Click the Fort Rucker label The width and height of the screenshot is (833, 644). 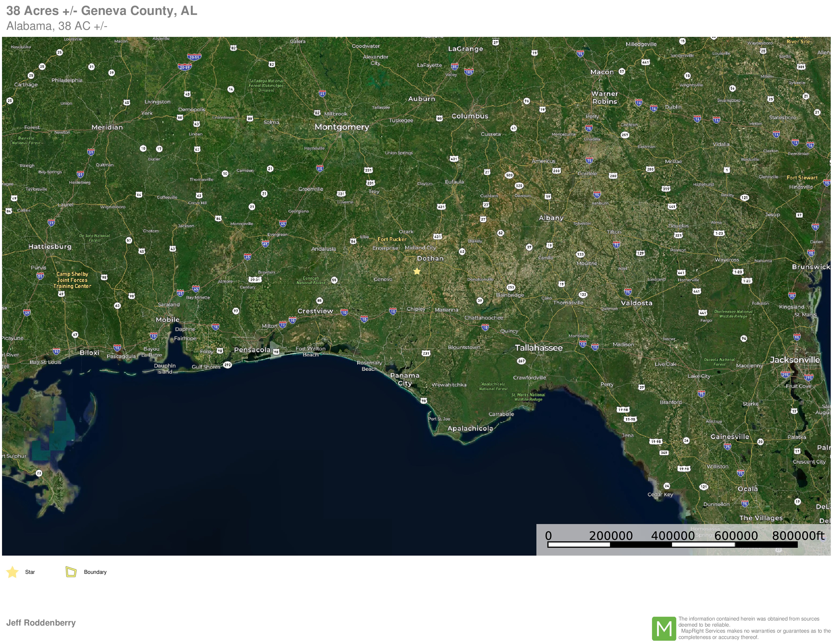[392, 239]
